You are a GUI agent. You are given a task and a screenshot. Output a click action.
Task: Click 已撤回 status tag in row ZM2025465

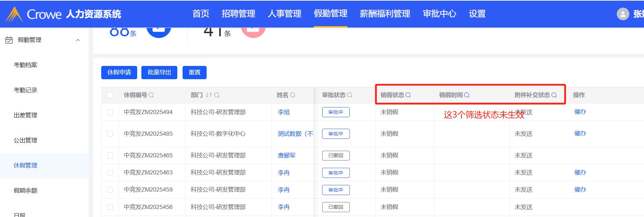click(x=336, y=155)
